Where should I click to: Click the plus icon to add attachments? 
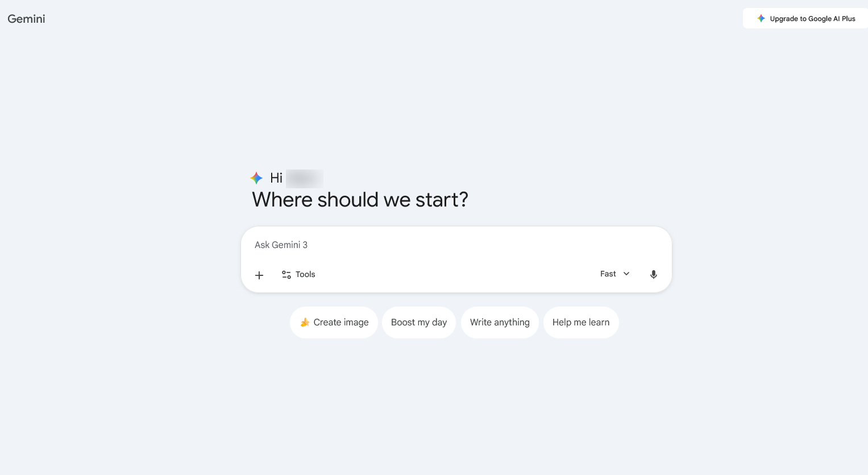pyautogui.click(x=259, y=275)
